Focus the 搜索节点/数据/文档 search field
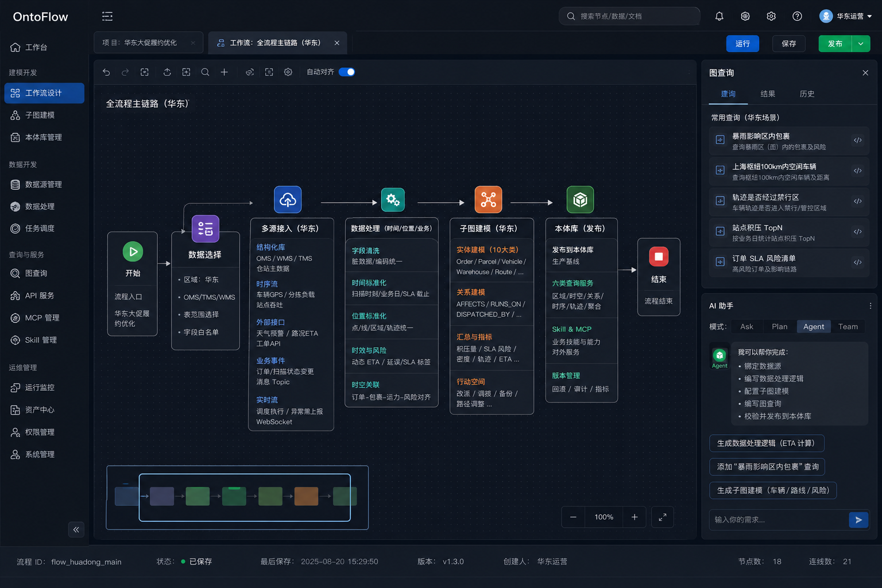This screenshot has height=588, width=882. coord(629,16)
